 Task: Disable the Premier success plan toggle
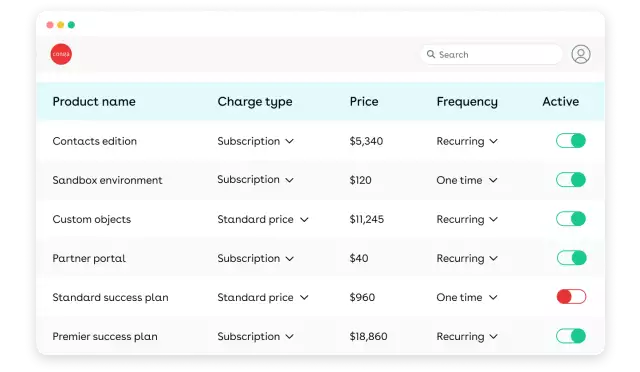click(x=571, y=336)
